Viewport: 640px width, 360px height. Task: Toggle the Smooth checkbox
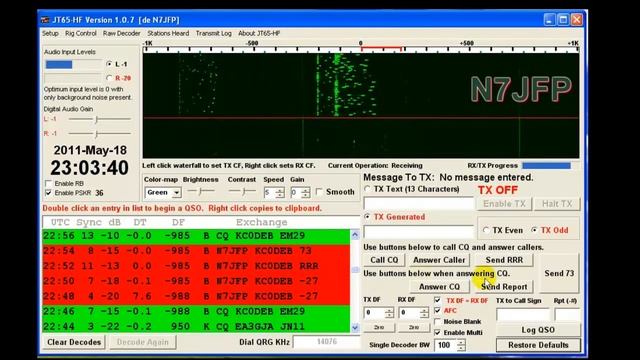pos(319,191)
